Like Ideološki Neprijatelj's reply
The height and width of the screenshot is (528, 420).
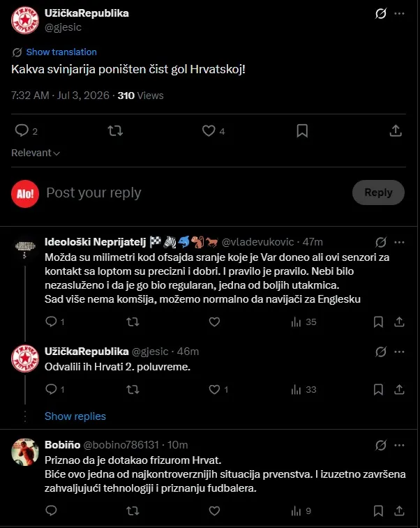pyautogui.click(x=214, y=322)
